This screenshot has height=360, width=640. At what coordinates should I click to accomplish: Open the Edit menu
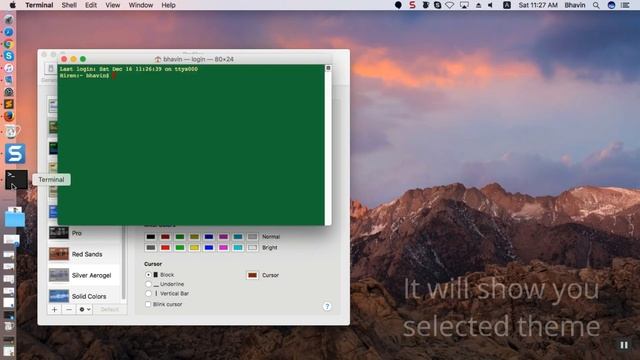click(x=91, y=5)
